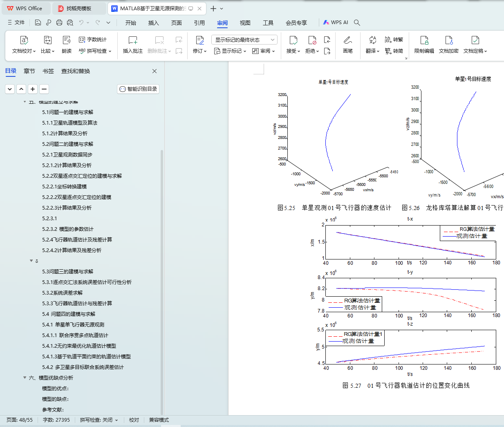Open a new tab with plus button
Image resolution: width=504 pixels, height=427 pixels.
[213, 8]
